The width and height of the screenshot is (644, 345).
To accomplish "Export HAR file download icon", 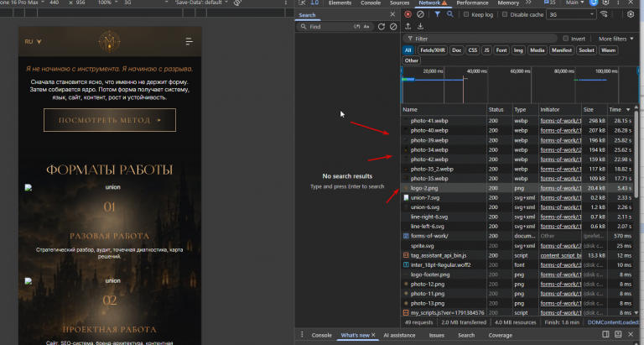I will [420, 26].
